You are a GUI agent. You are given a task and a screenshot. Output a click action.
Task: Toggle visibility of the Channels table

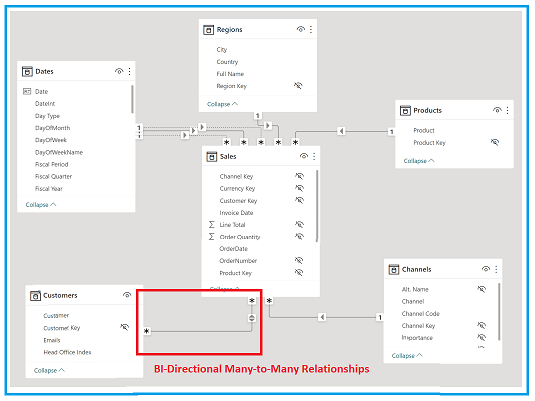point(486,269)
